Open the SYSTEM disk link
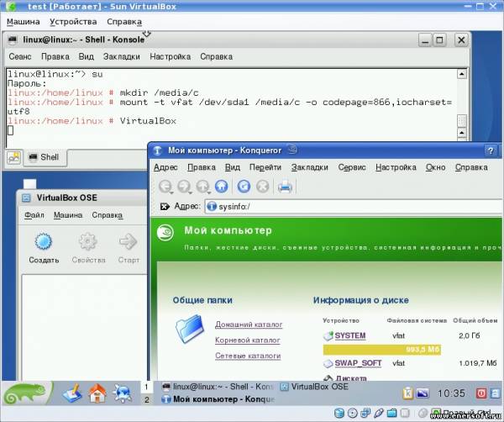Screen dimensions: 504x422 (x=350, y=335)
